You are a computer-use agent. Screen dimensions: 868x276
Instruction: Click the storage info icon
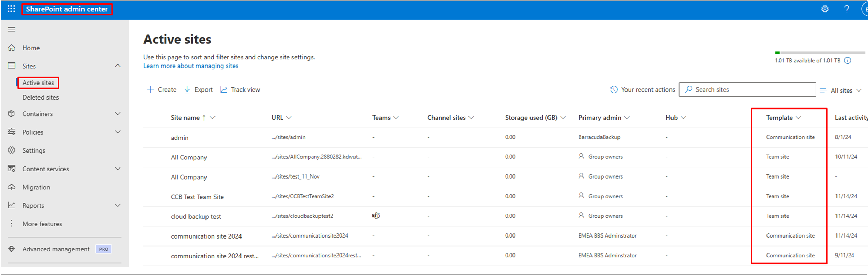tap(848, 61)
